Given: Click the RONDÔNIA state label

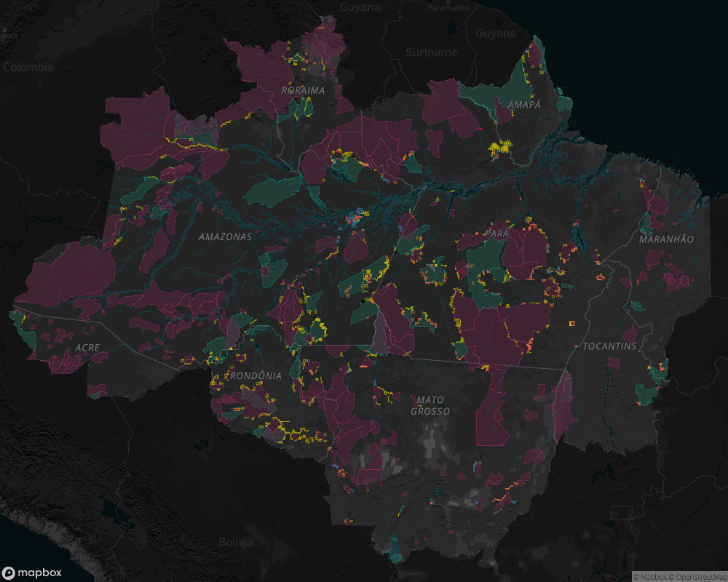Looking at the screenshot, I should 255,375.
